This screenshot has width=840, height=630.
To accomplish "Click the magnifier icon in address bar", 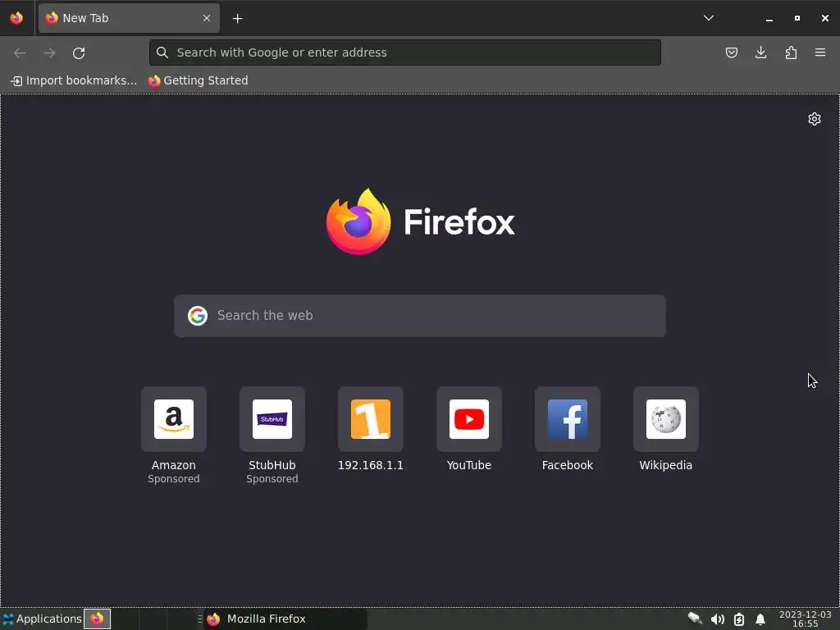I will click(x=162, y=52).
